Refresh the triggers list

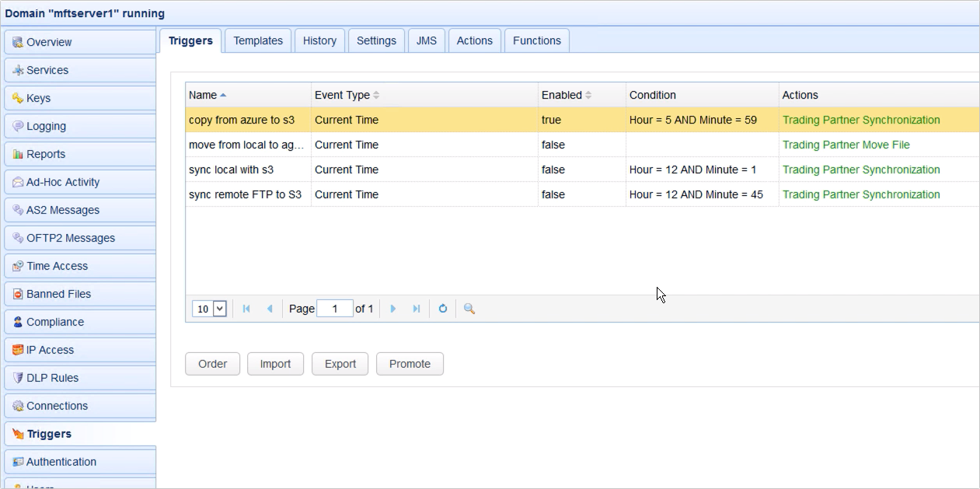442,309
